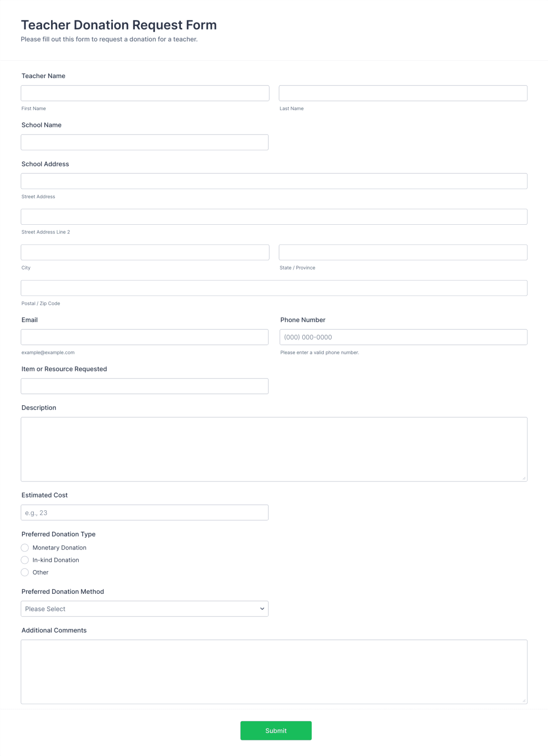The width and height of the screenshot is (548, 756).
Task: Click inside the Description textarea
Action: (274, 448)
